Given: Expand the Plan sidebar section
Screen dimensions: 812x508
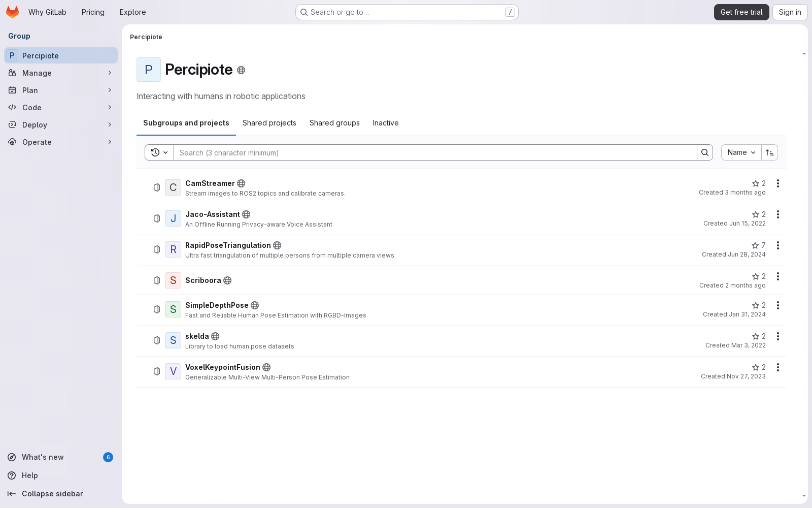Looking at the screenshot, I should [61, 90].
